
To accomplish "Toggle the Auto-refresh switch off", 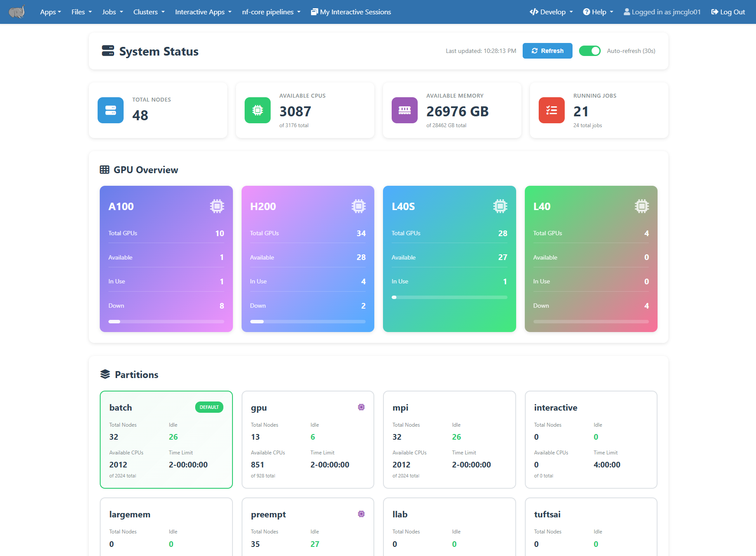I will pos(590,51).
